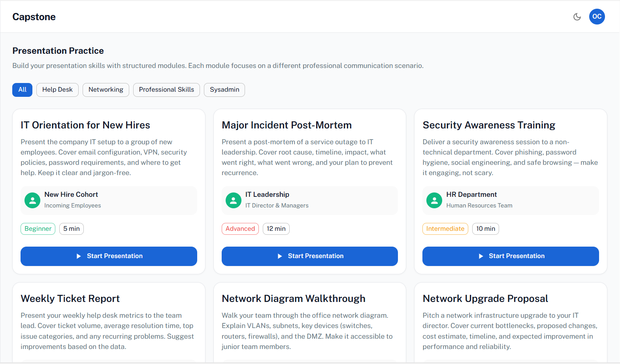Image resolution: width=620 pixels, height=364 pixels.
Task: Click the New Hire Cohort audience name
Action: (x=71, y=194)
